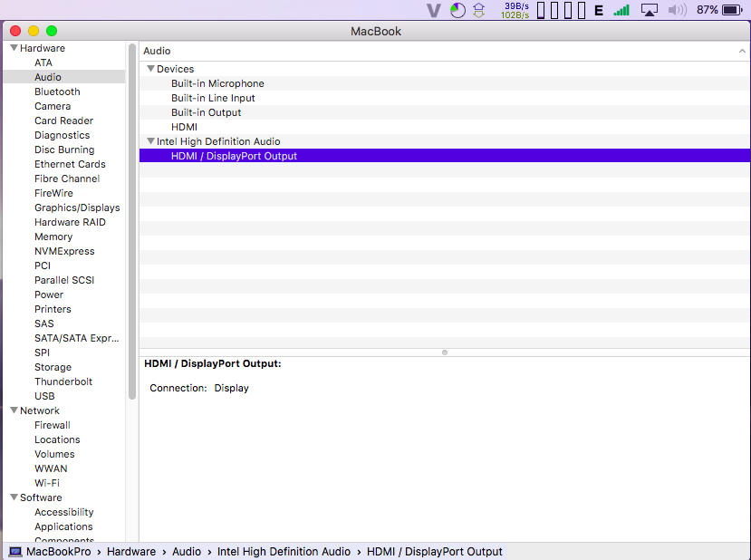Click the green signal strength bars icon
The height and width of the screenshot is (560, 751).
pyautogui.click(x=621, y=10)
